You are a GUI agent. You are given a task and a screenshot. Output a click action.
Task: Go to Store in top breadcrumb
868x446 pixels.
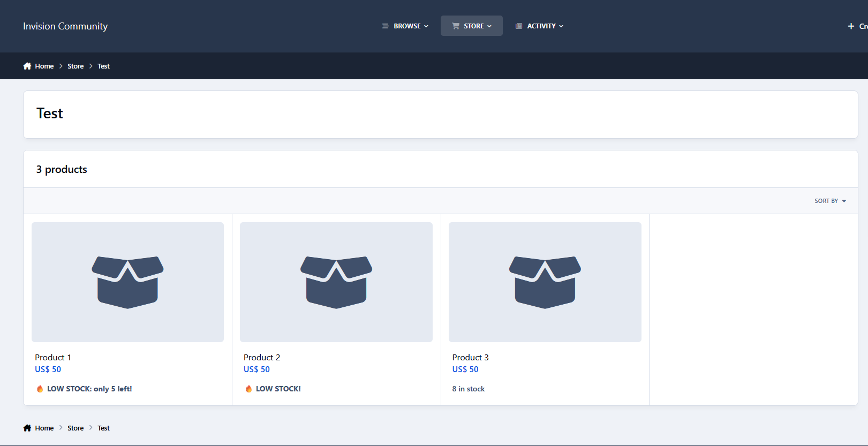[76, 66]
